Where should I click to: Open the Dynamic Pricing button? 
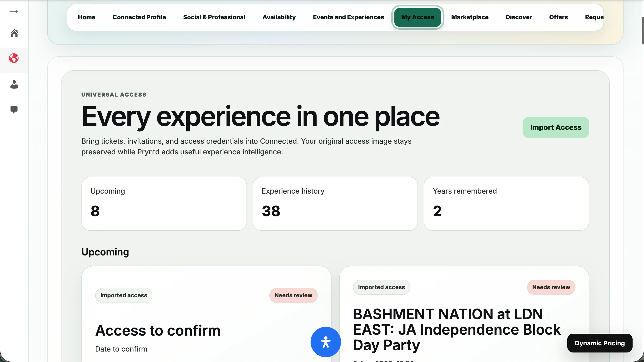599,343
